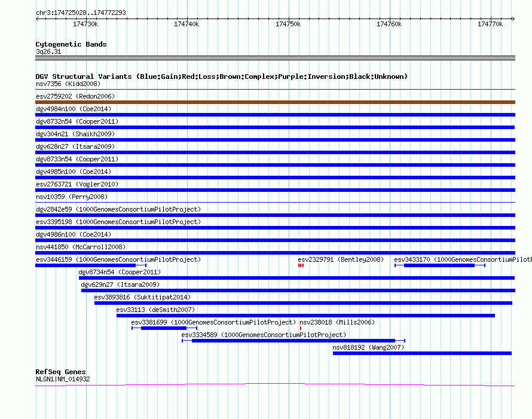Image resolution: width=532 pixels, height=419 pixels.
Task: Click the nsv7356 (Kidd2008) variant label
Action: pos(68,84)
